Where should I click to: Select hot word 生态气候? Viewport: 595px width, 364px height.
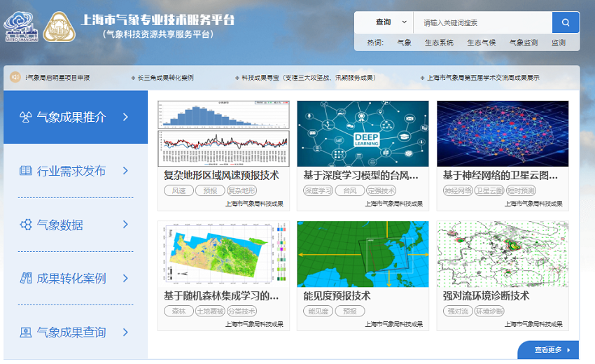click(x=481, y=43)
